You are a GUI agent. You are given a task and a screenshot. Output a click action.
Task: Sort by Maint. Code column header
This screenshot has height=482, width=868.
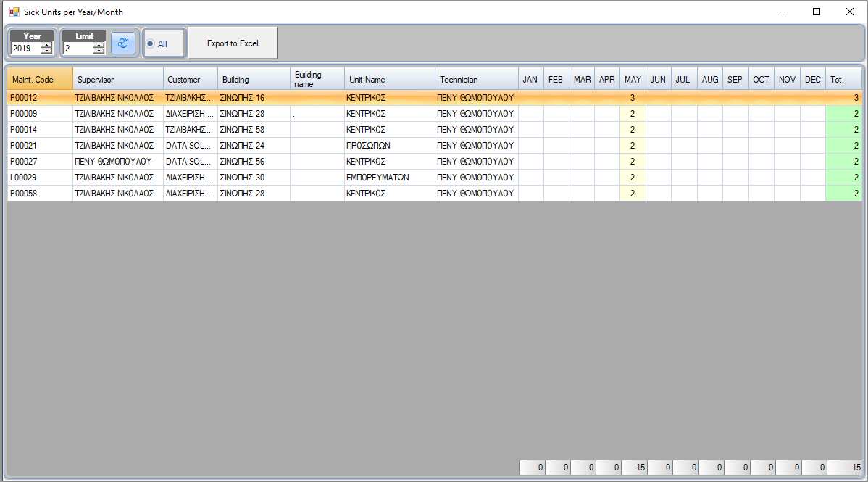point(40,79)
